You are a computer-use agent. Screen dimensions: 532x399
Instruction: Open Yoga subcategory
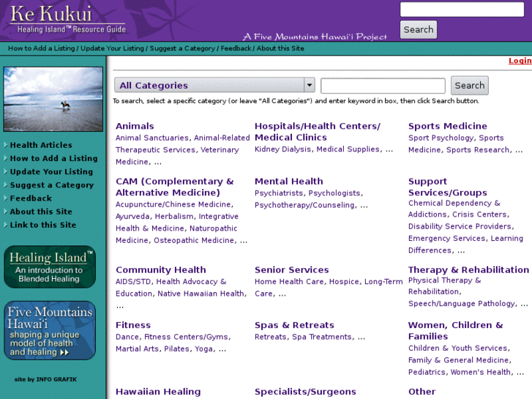coord(203,348)
